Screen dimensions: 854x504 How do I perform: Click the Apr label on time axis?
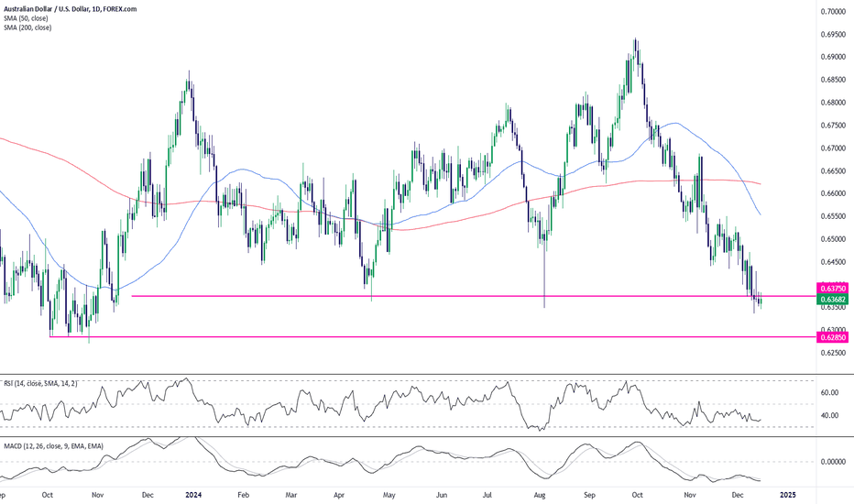coord(339,495)
